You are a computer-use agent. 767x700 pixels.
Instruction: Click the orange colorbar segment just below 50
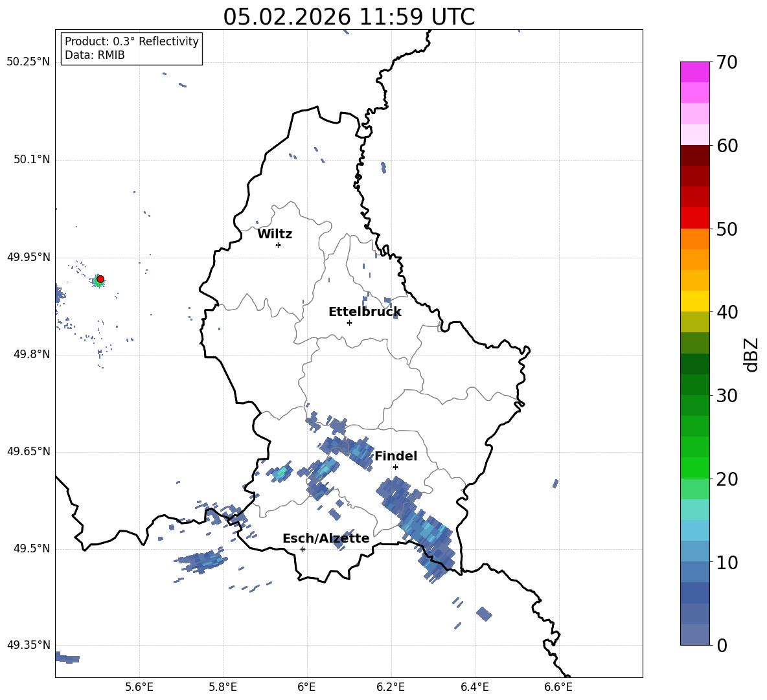tap(694, 238)
